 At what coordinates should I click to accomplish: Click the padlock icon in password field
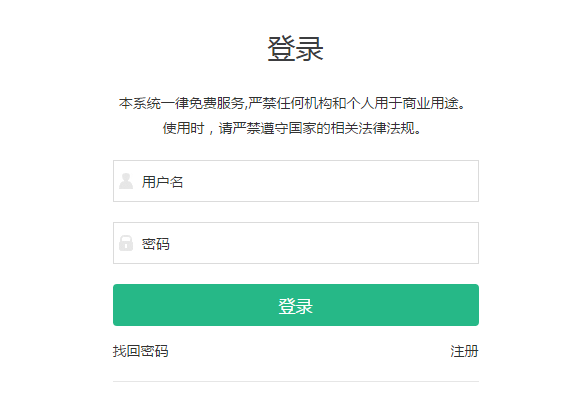click(126, 243)
